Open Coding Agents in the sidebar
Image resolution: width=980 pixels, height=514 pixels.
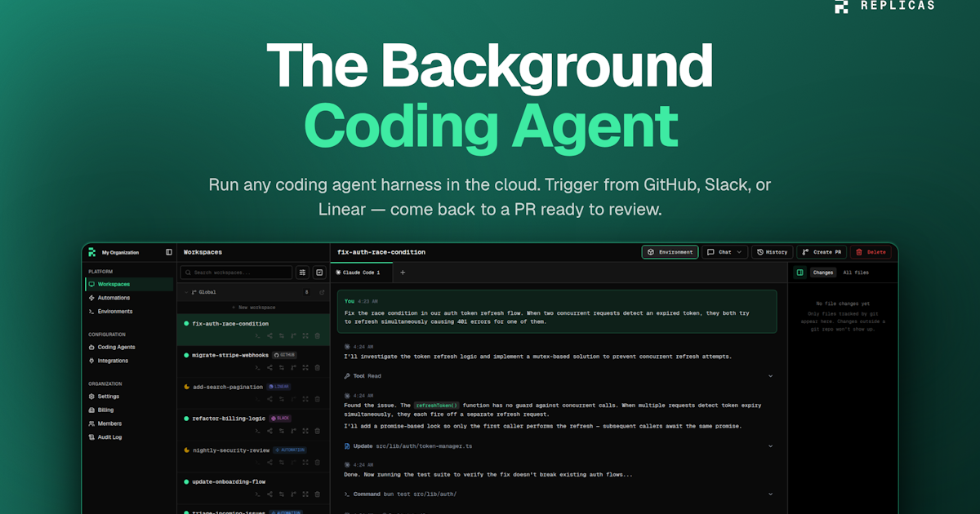pyautogui.click(x=129, y=347)
